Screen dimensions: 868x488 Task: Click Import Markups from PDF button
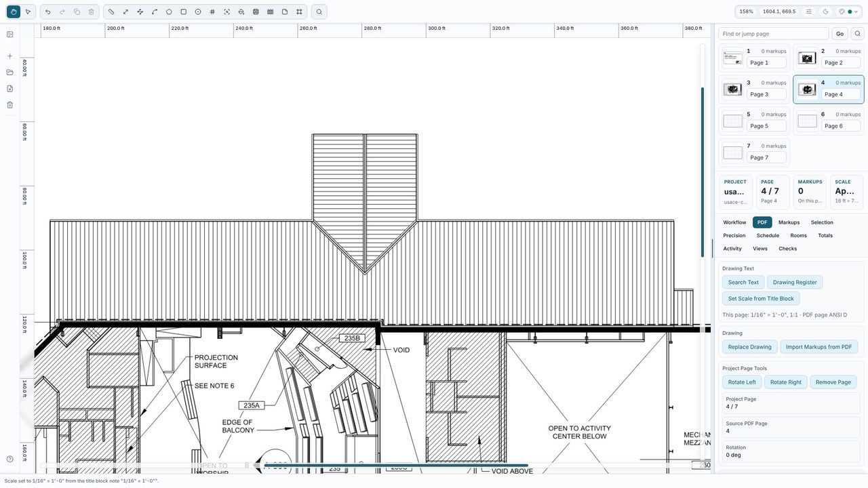[x=818, y=347]
